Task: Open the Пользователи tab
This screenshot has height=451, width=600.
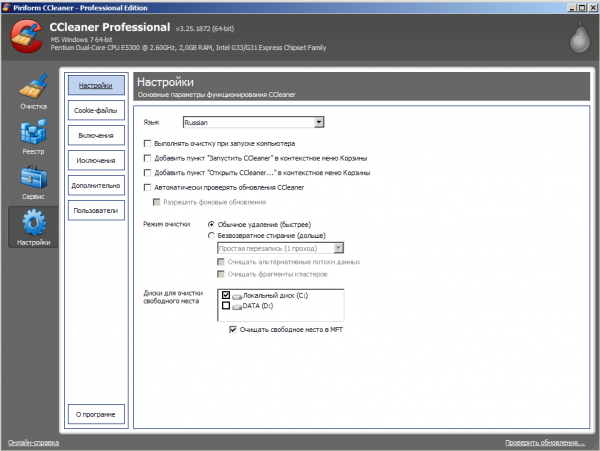Action: (96, 210)
